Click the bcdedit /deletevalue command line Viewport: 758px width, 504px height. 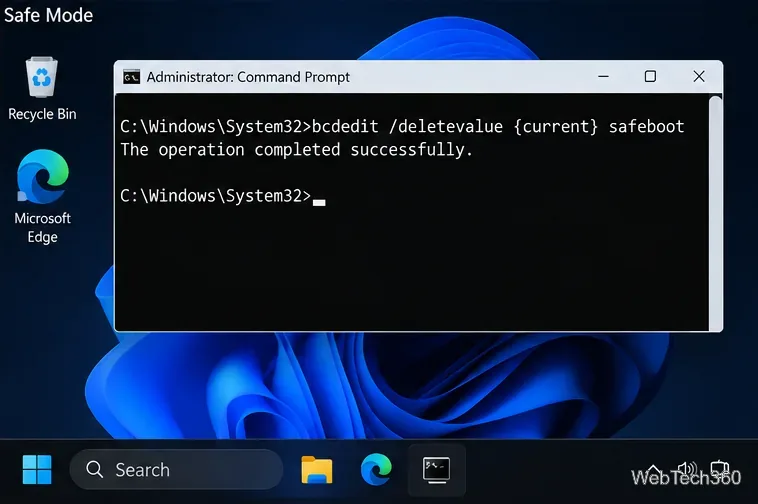pyautogui.click(x=402, y=127)
